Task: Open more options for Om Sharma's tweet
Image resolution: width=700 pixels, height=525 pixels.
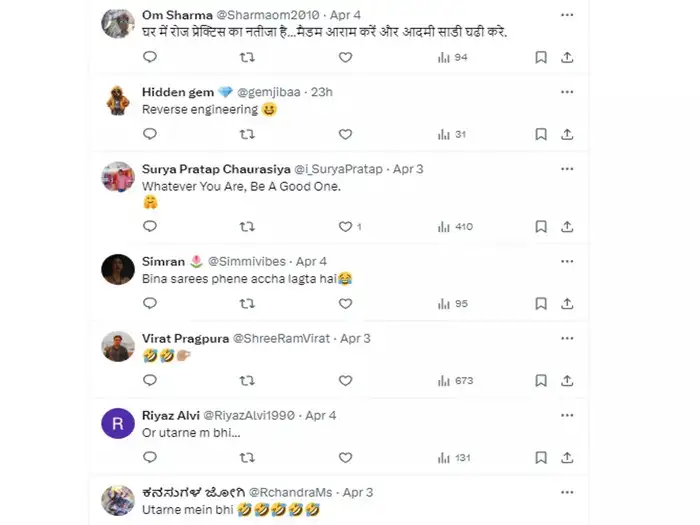Action: 567,16
